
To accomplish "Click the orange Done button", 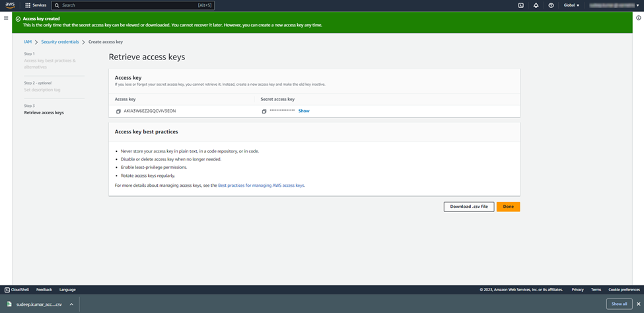I will point(508,207).
